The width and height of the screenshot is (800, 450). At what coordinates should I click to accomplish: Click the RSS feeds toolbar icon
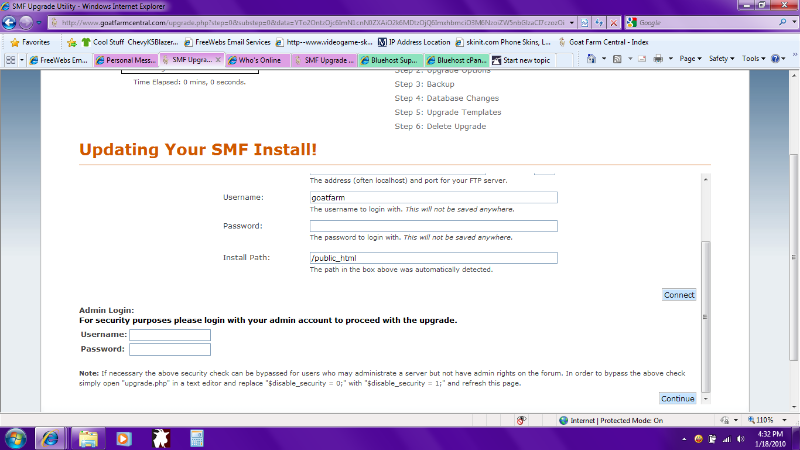pyautogui.click(x=617, y=59)
